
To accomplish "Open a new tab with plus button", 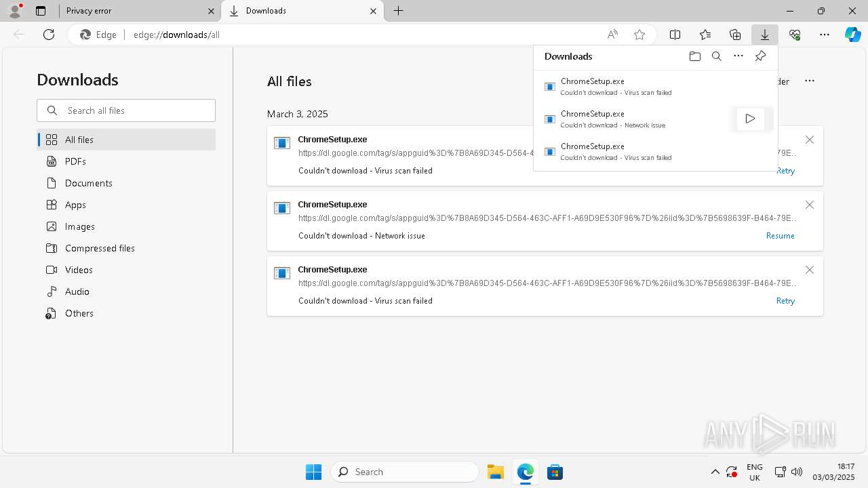I will (x=399, y=11).
